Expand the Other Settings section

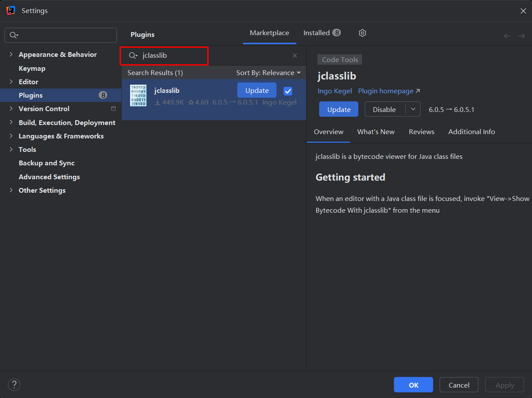11,190
